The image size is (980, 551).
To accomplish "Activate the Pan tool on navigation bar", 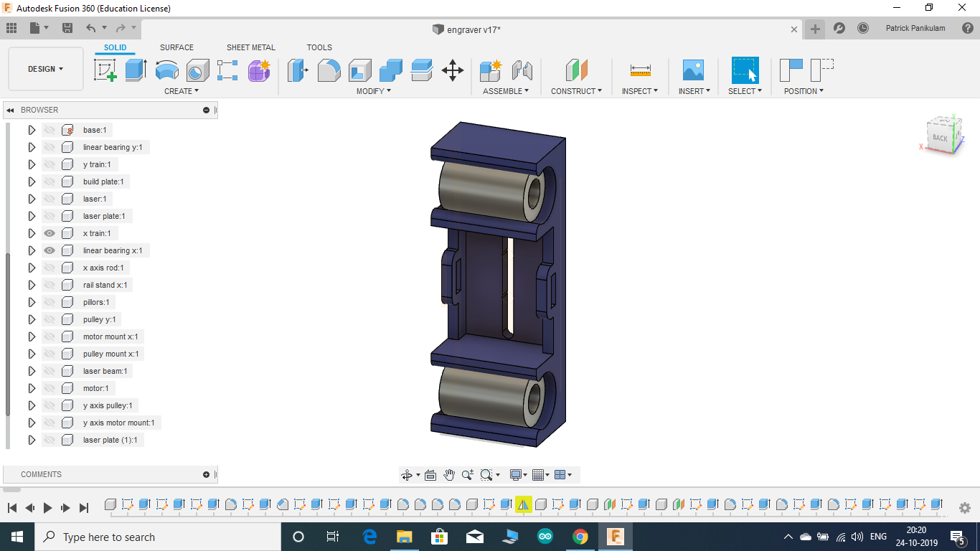I will coord(449,474).
